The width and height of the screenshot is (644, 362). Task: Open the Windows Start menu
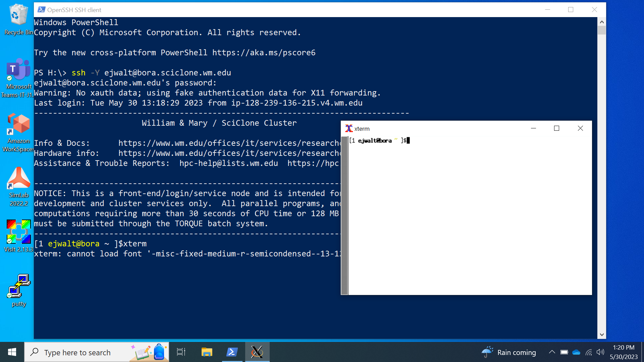pyautogui.click(x=12, y=352)
